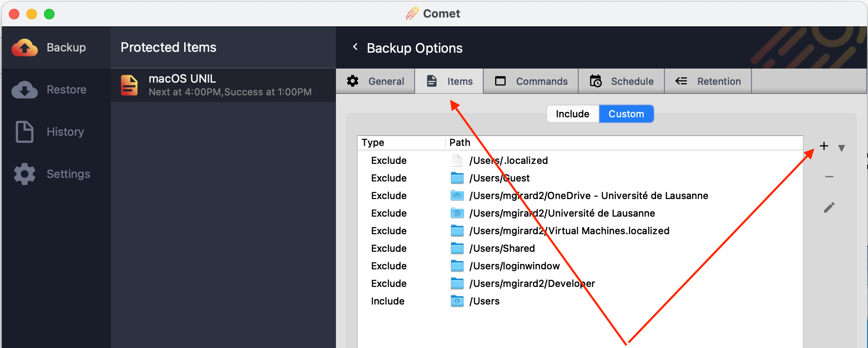Switch to the Commands tab
Screen dimensions: 868x348
[531, 81]
